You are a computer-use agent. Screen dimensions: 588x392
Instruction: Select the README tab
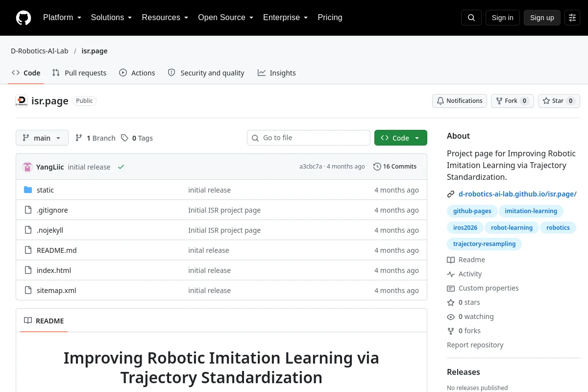click(44, 321)
